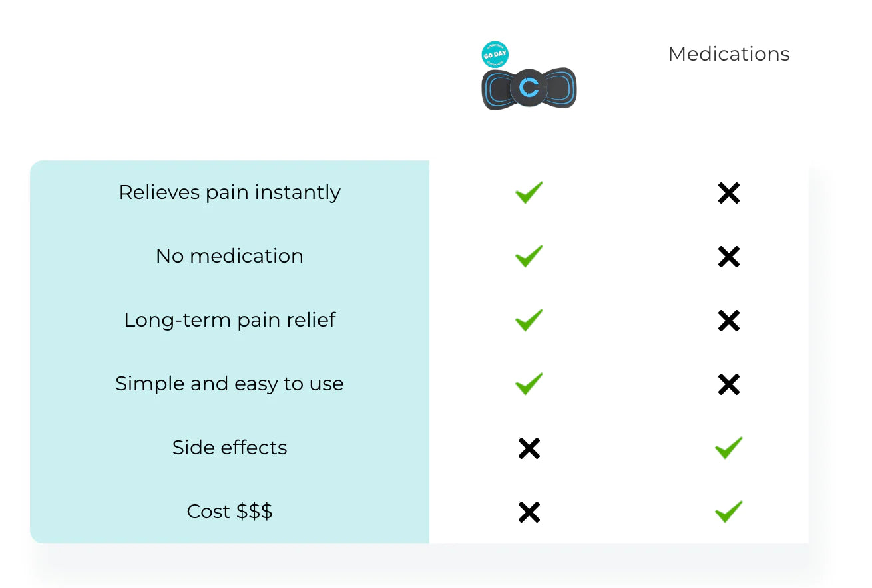Viewport: 872px width, 588px height.
Task: Click the teal 60 Day guarantee badge
Action: coord(495,55)
